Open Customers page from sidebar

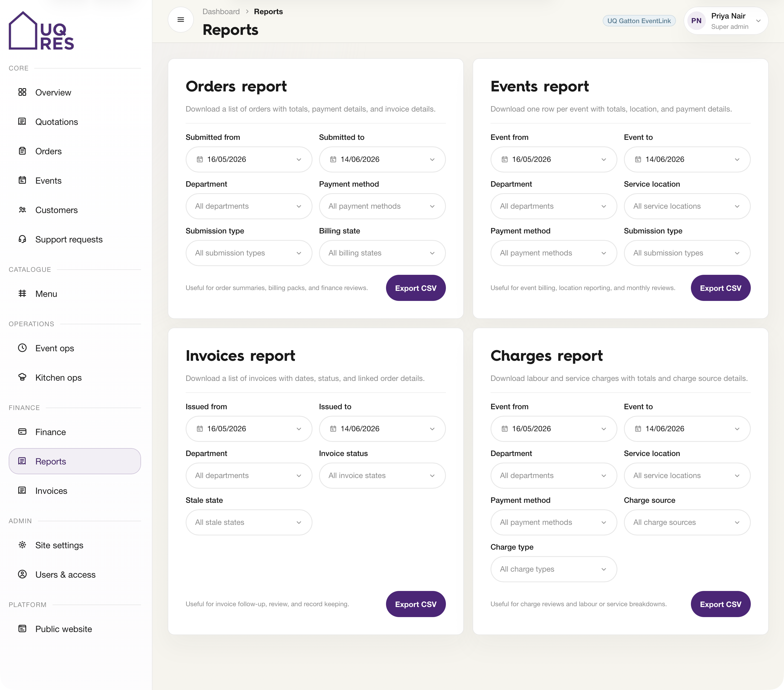[75, 210]
